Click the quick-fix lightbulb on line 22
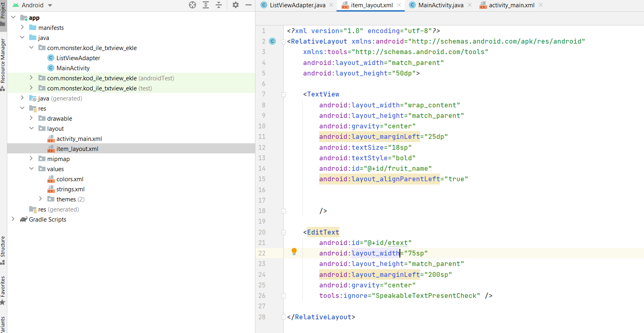644x333 pixels. point(294,251)
